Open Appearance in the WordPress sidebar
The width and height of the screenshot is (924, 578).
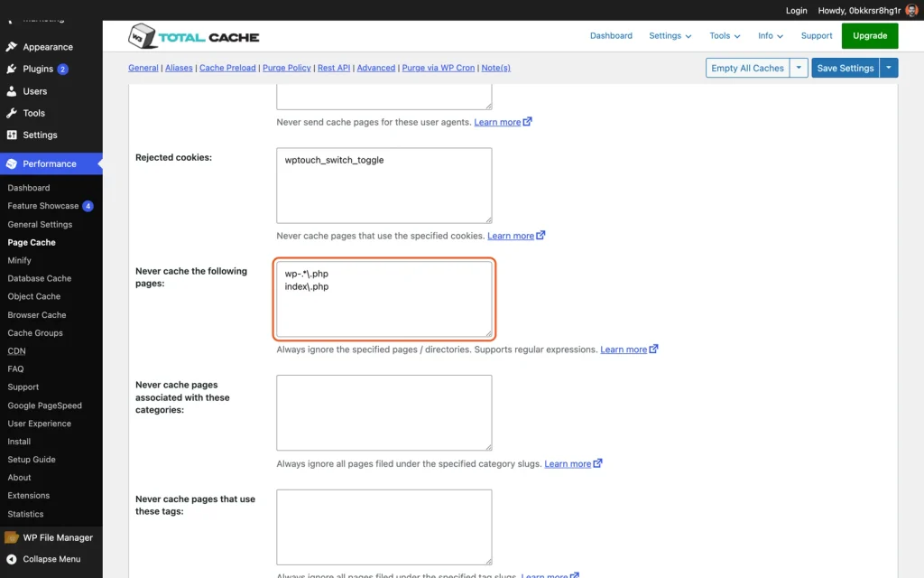pos(48,47)
